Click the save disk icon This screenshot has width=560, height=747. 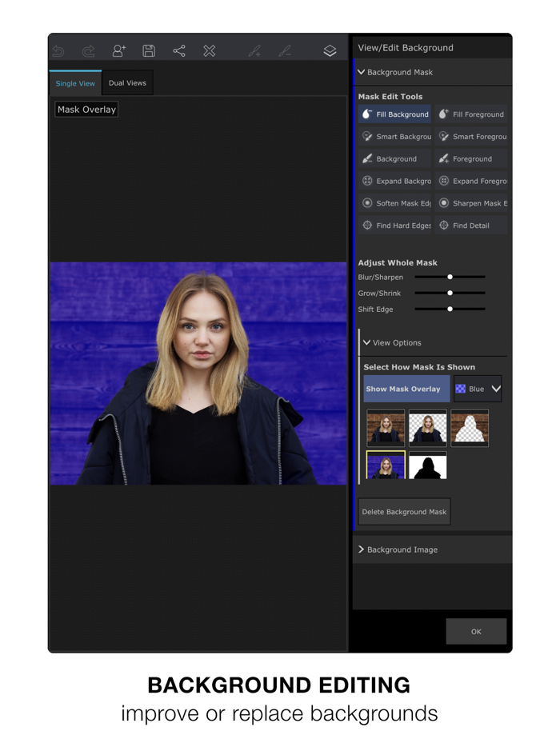click(x=149, y=50)
